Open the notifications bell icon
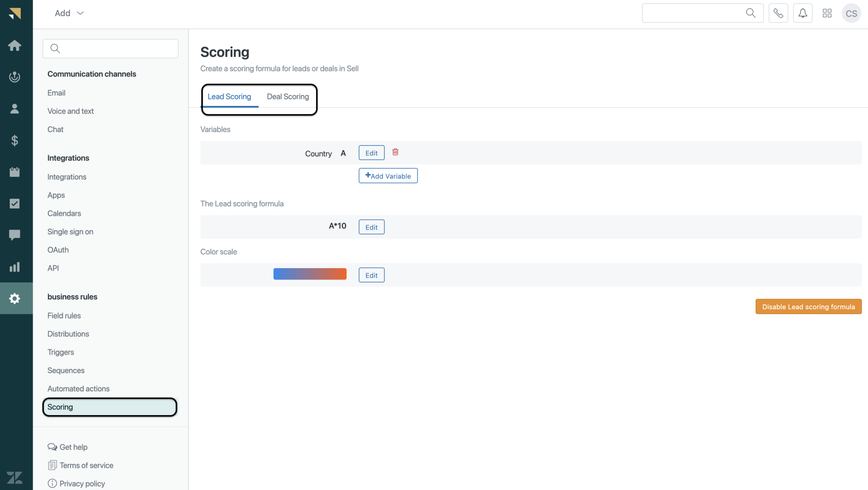 pos(802,13)
